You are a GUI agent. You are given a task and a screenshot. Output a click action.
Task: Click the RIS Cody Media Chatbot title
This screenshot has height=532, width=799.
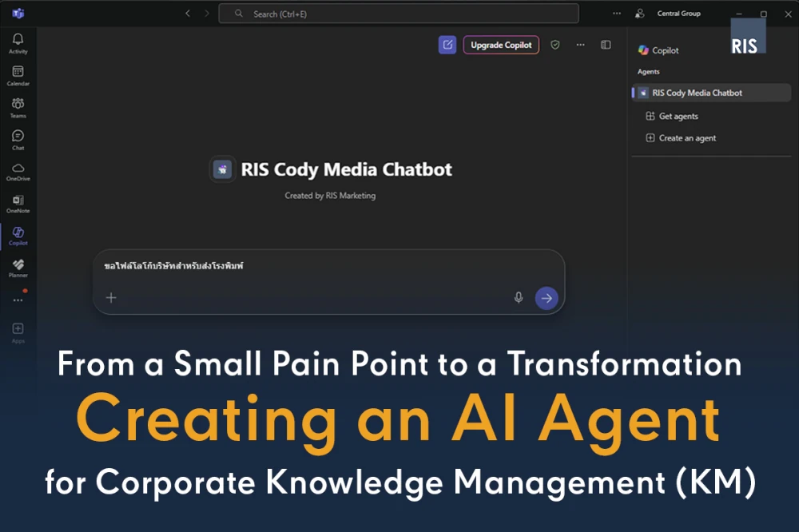tap(347, 169)
